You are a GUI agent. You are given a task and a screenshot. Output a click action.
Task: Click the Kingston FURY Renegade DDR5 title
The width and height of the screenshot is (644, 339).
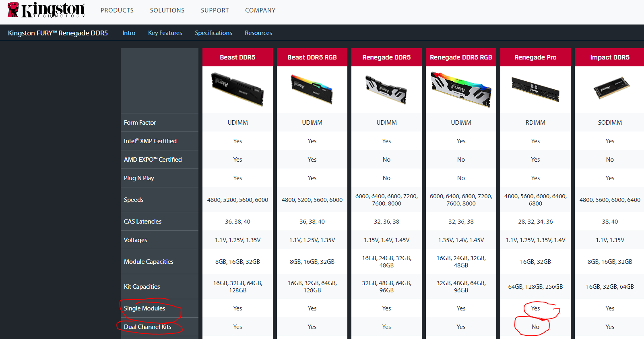tap(58, 33)
